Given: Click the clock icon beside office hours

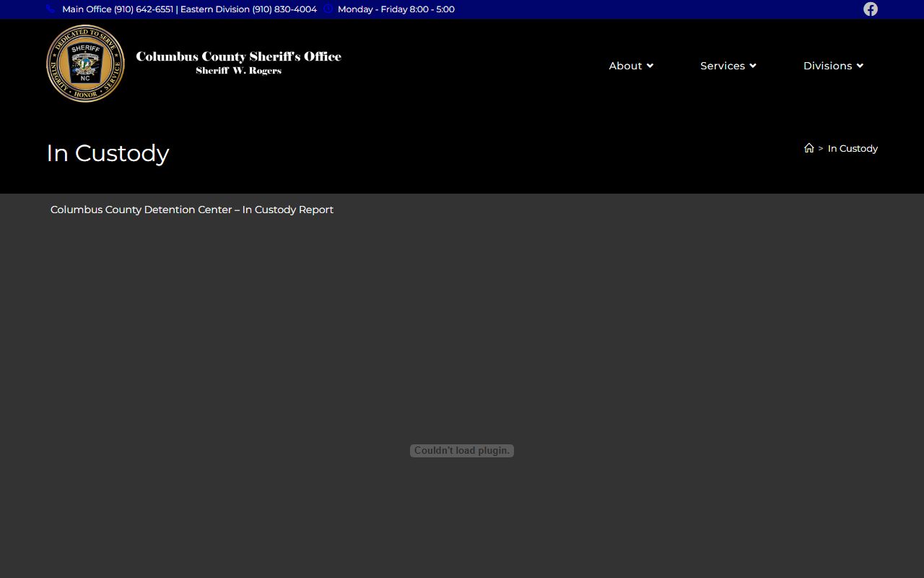Looking at the screenshot, I should point(328,9).
